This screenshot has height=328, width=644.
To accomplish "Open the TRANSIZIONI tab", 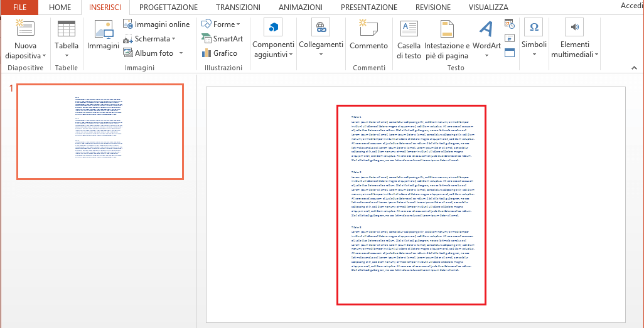I will point(239,7).
